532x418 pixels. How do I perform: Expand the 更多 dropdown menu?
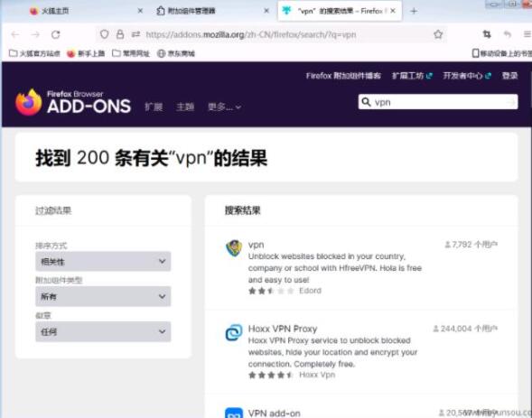pos(224,107)
